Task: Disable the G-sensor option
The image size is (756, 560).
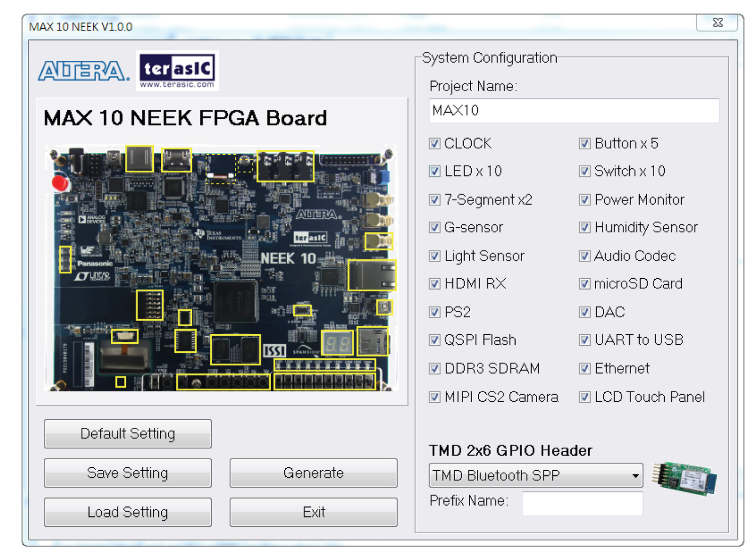Action: pyautogui.click(x=434, y=228)
